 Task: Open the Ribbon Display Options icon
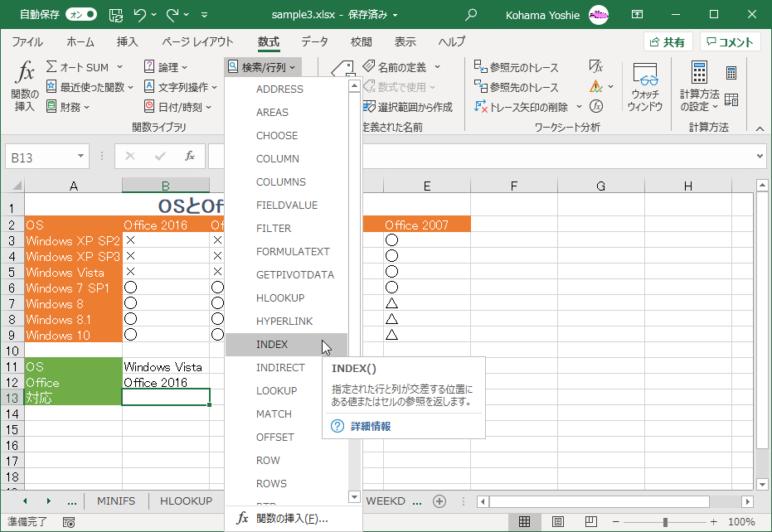click(637, 14)
